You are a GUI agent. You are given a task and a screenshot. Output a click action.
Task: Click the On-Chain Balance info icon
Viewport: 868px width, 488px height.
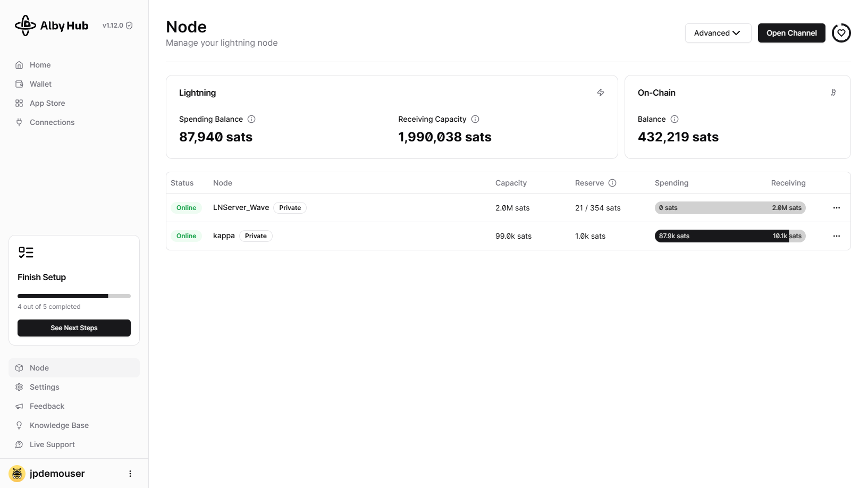675,119
